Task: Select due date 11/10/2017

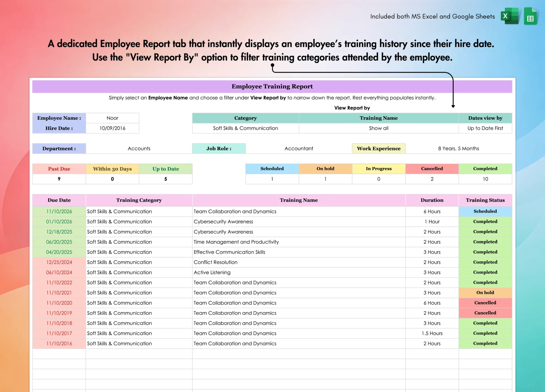Action: click(59, 333)
